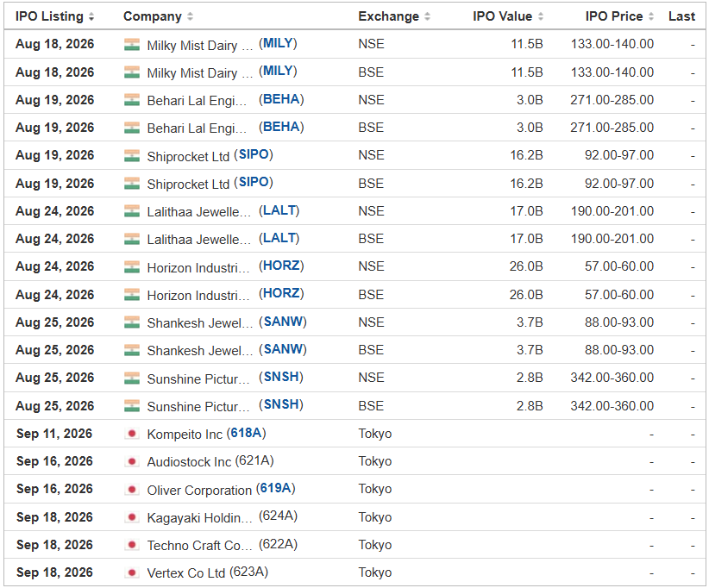This screenshot has width=709, height=588.
Task: Click 16.2B value in Shiprocket NSE row
Action: click(526, 155)
